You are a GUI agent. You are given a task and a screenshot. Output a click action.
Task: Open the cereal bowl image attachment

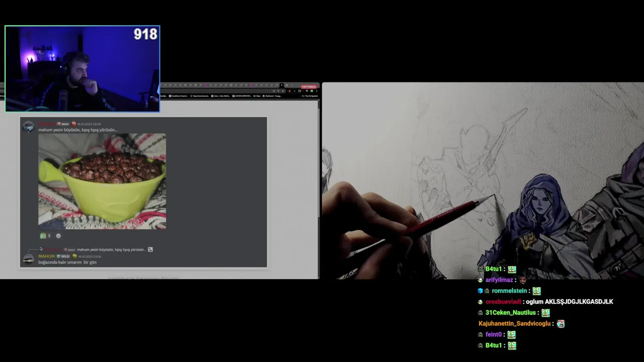click(x=102, y=181)
